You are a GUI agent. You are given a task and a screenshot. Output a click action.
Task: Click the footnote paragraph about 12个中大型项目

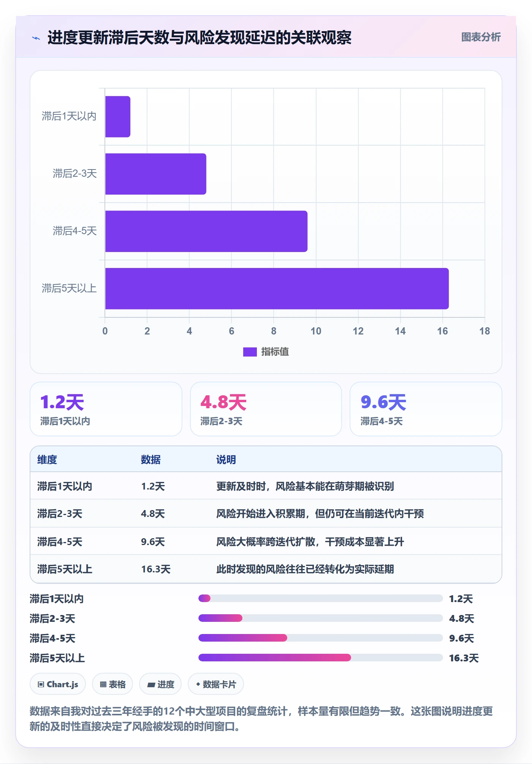(x=261, y=719)
